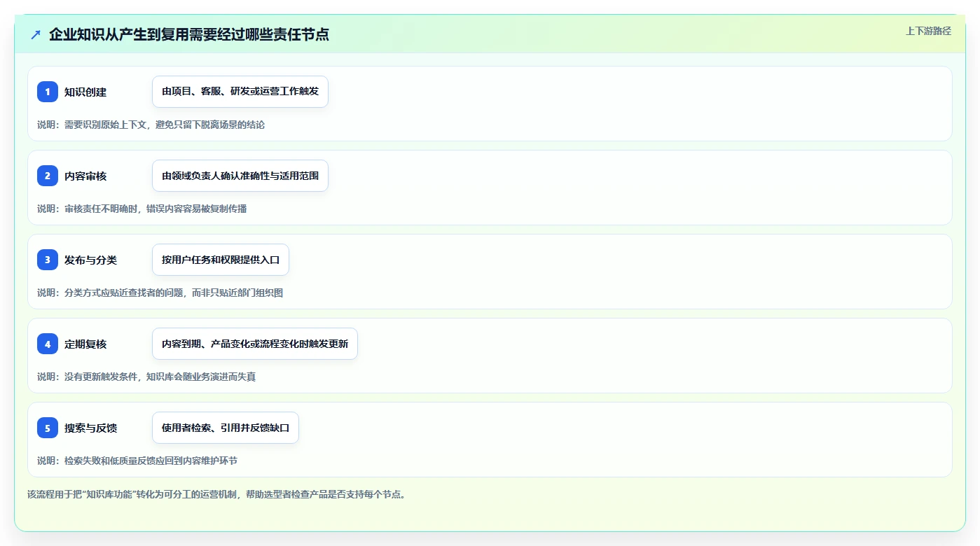Click the note 说明：分类方式应贴近查找者的问题
The height and width of the screenshot is (546, 980).
click(x=160, y=293)
